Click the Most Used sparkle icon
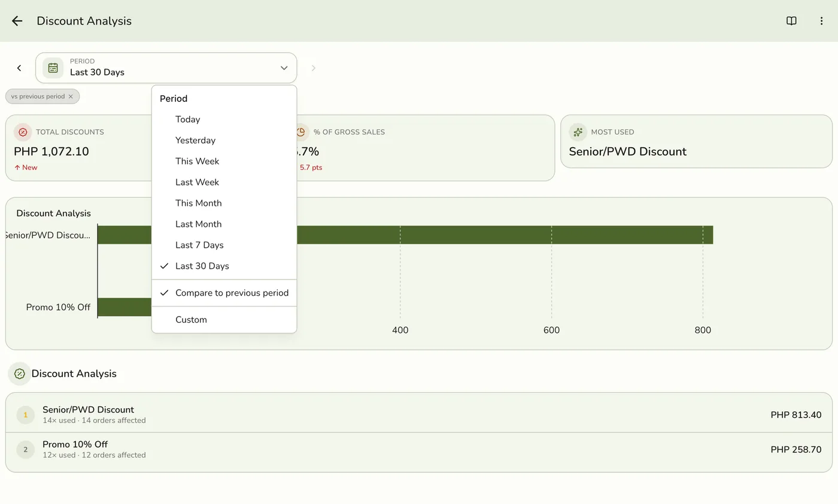Image resolution: width=838 pixels, height=504 pixels. tap(578, 132)
